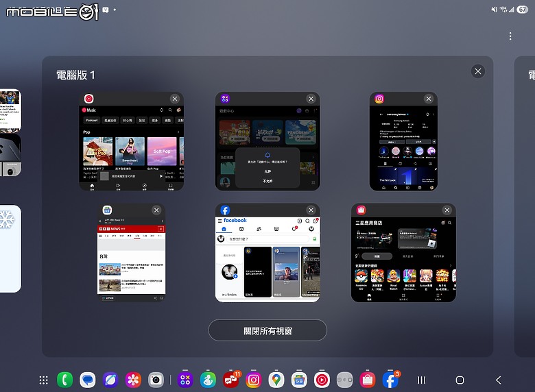Close the YouTube Music window card

click(175, 99)
